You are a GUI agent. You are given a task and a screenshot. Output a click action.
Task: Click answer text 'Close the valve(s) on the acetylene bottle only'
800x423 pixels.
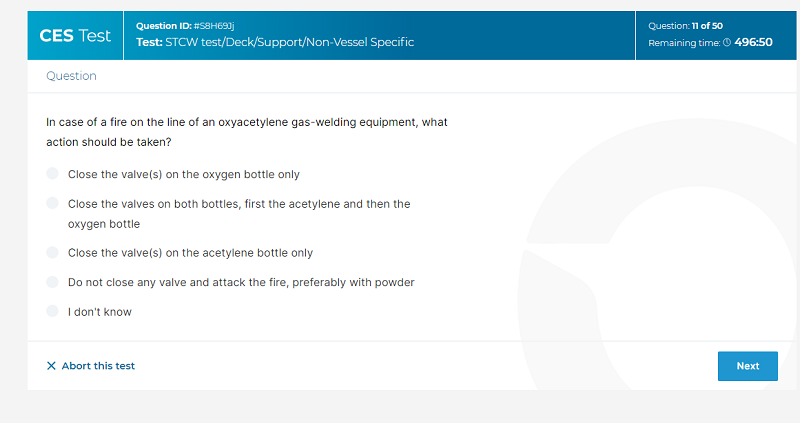click(x=190, y=253)
